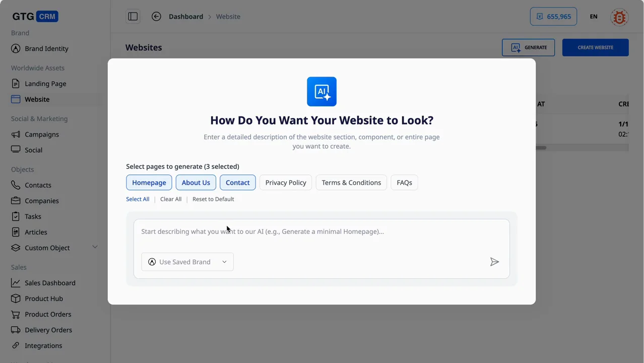Deselect the Homepage page chip
This screenshot has height=363, width=644.
149,183
